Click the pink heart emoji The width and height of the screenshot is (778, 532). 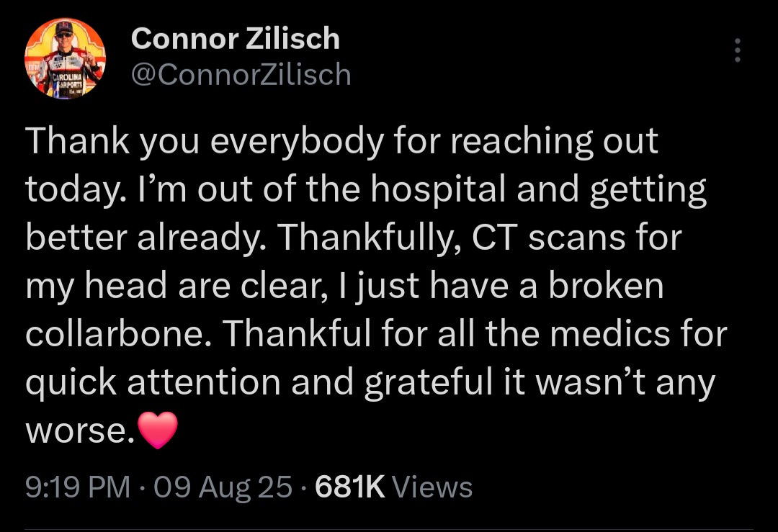coord(156,430)
